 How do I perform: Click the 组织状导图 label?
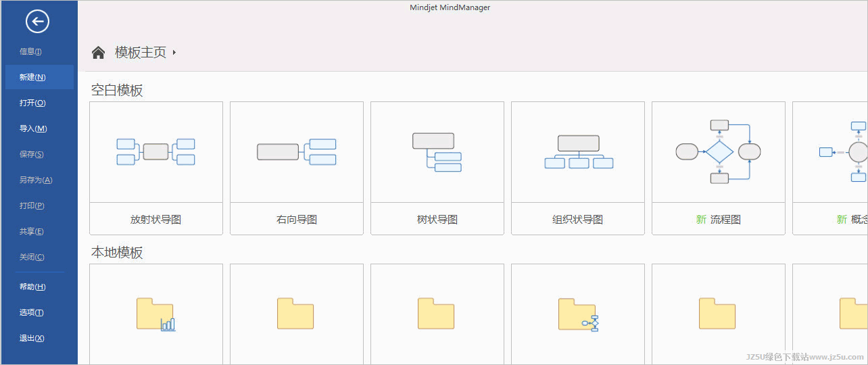[x=578, y=219]
